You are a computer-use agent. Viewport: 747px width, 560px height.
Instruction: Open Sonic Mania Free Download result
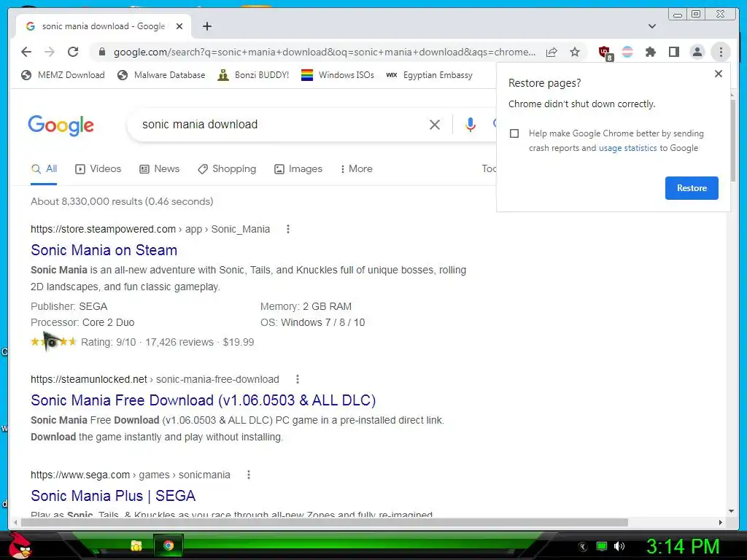tap(204, 400)
